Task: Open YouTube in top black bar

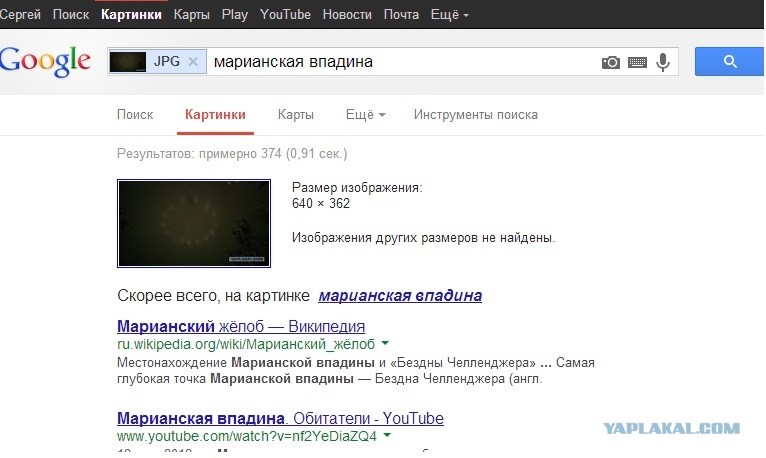Action: pyautogui.click(x=285, y=15)
